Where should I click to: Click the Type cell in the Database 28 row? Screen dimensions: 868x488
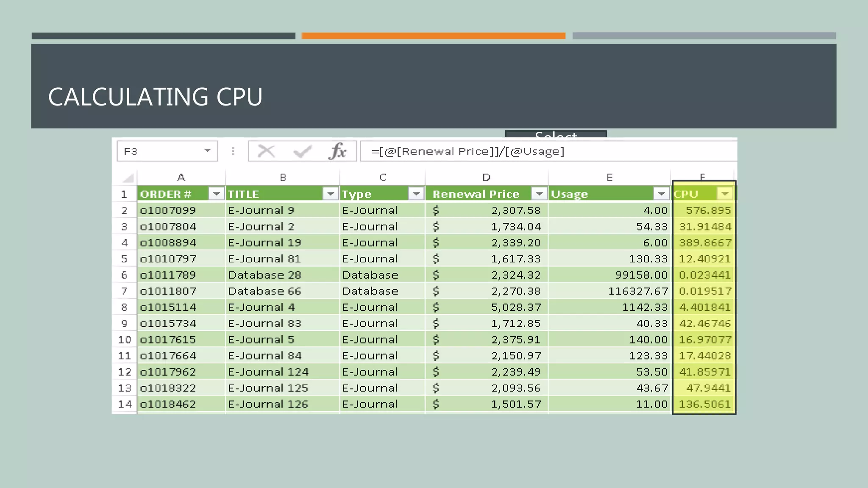383,275
